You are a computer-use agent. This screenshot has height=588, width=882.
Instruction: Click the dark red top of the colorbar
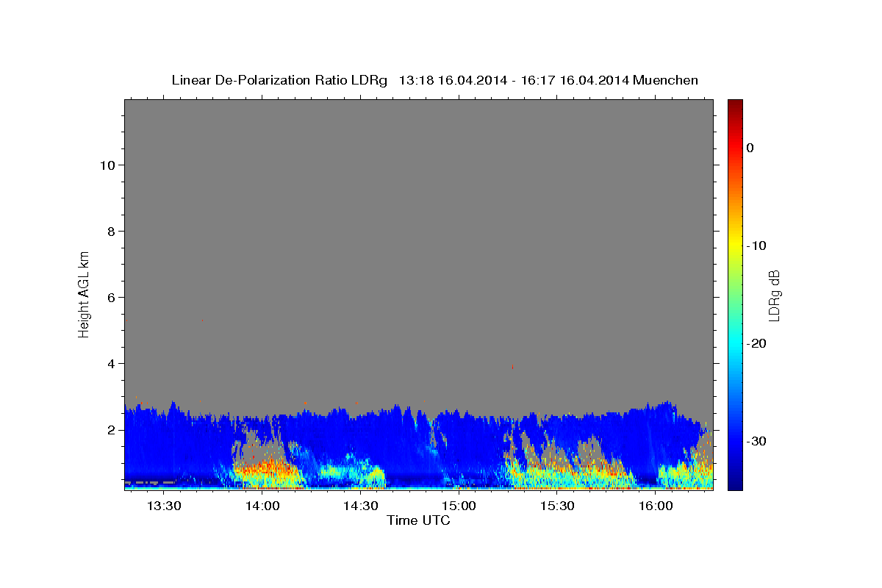click(x=735, y=105)
